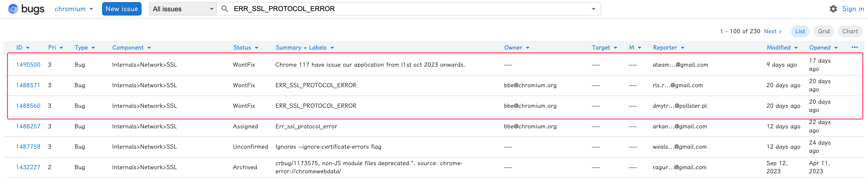Open issue 1490500
Image resolution: width=868 pixels, height=178 pixels.
28,65
